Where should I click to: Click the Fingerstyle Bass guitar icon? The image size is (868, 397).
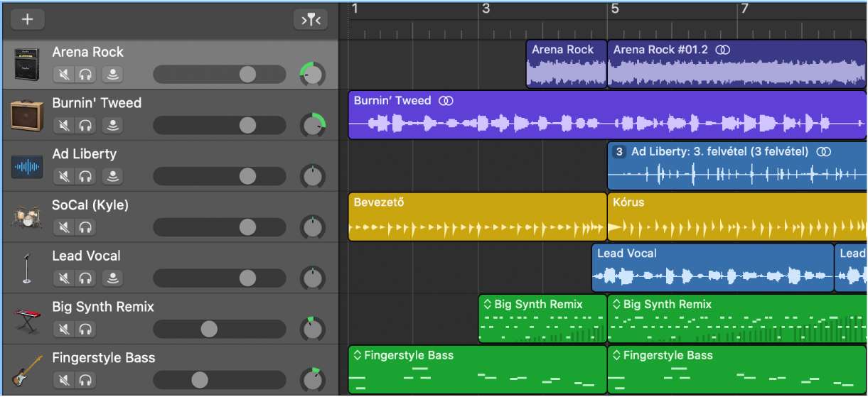[x=26, y=370]
